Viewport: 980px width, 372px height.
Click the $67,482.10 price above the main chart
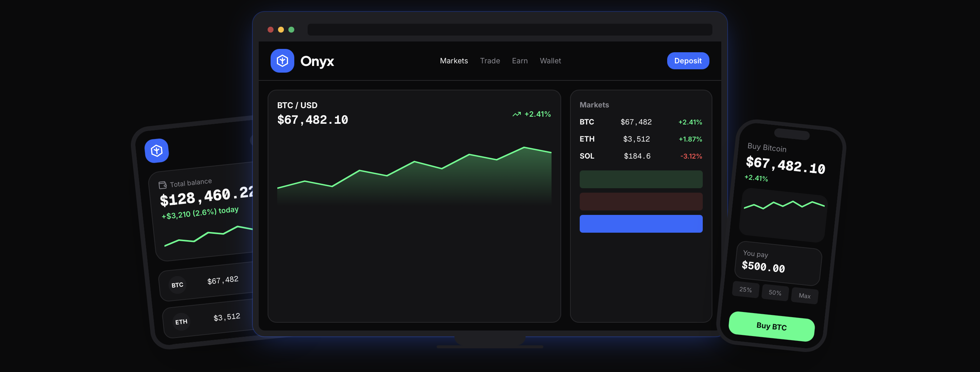pos(312,120)
